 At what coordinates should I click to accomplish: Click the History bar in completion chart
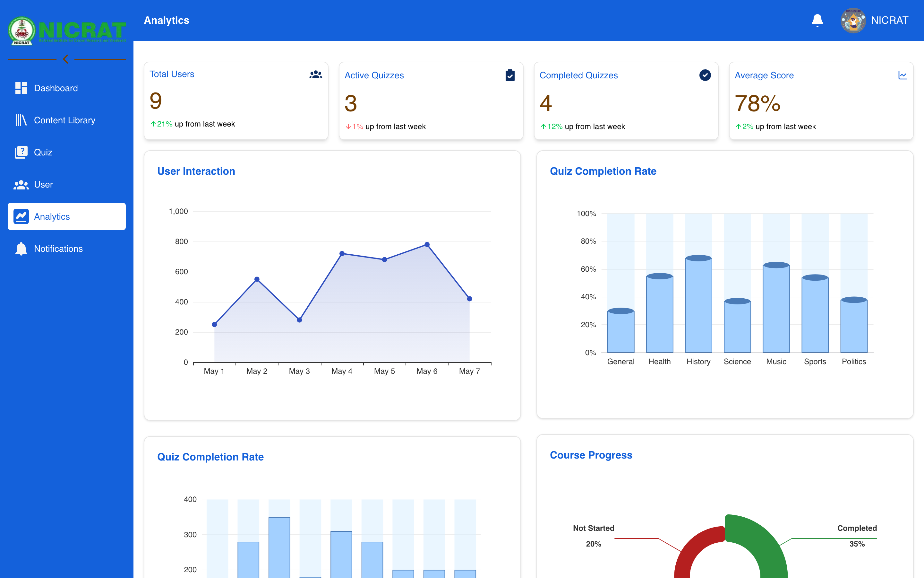(x=698, y=304)
